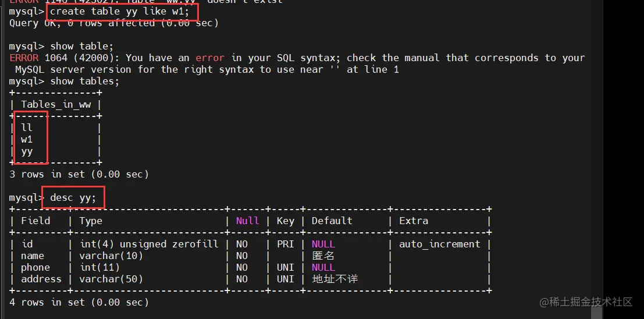The height and width of the screenshot is (319, 644).
Task: Click the 'UNI' key in the phone row
Action: pyautogui.click(x=286, y=268)
